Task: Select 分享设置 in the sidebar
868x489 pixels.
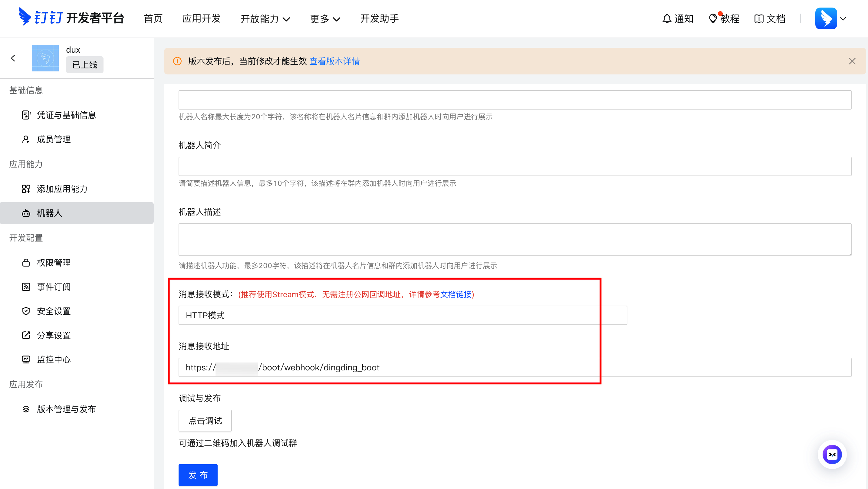Action: [x=54, y=335]
